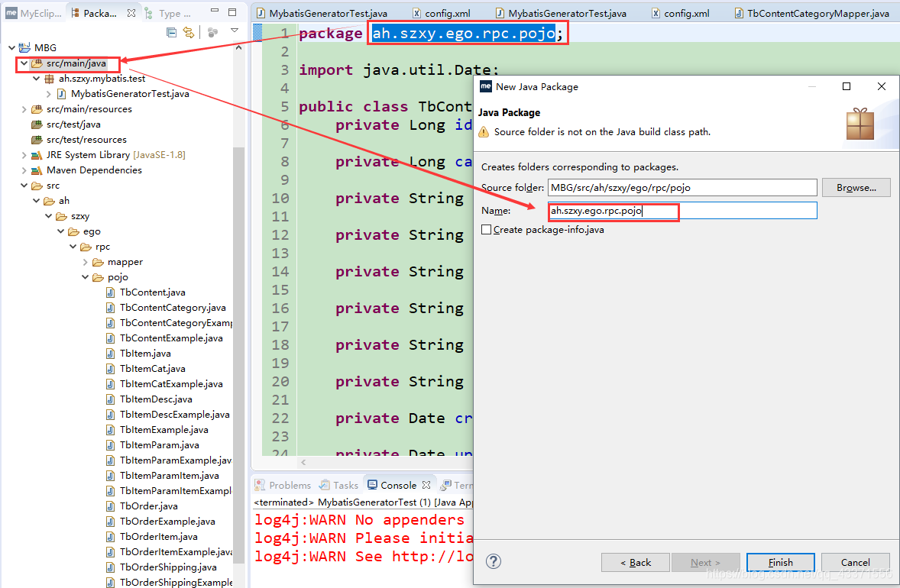Switch to Type Hierarchy tab
Screen dimensions: 900x588
pos(167,13)
